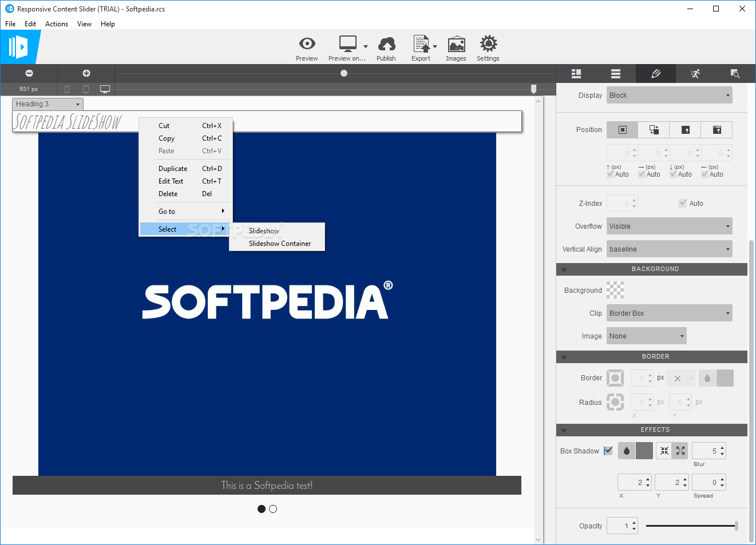Viewport: 756px width, 545px height.
Task: Click the box shadow gray color swatch
Action: pos(644,451)
